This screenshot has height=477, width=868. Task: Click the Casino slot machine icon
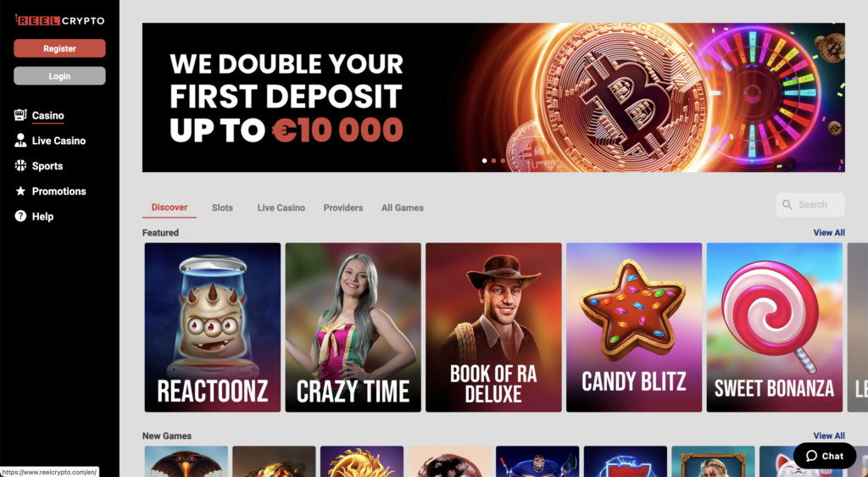20,115
